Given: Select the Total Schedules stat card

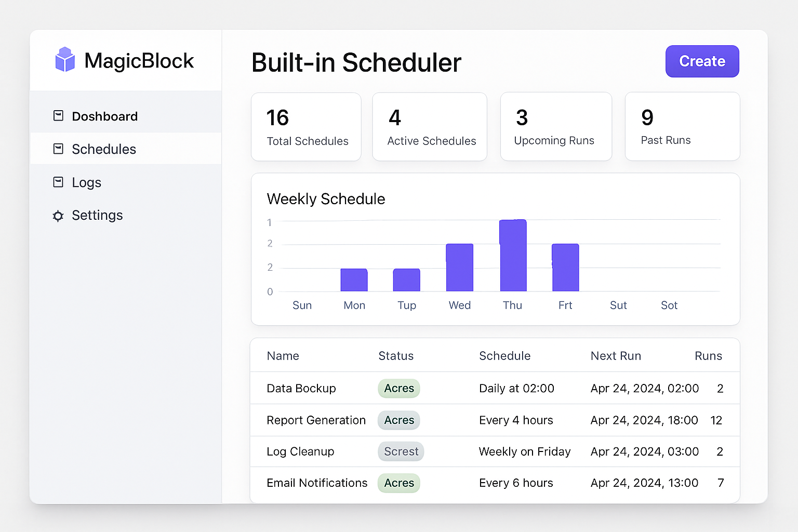Looking at the screenshot, I should point(306,126).
